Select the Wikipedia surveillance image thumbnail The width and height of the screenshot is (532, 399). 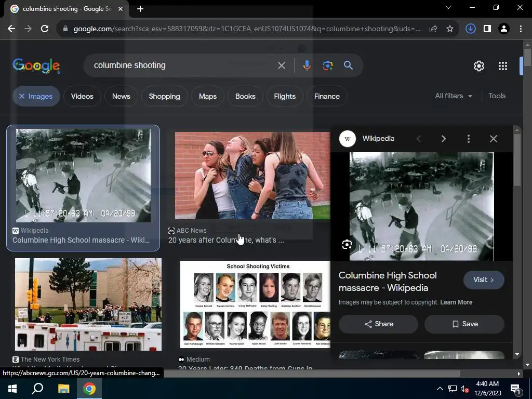[83, 176]
